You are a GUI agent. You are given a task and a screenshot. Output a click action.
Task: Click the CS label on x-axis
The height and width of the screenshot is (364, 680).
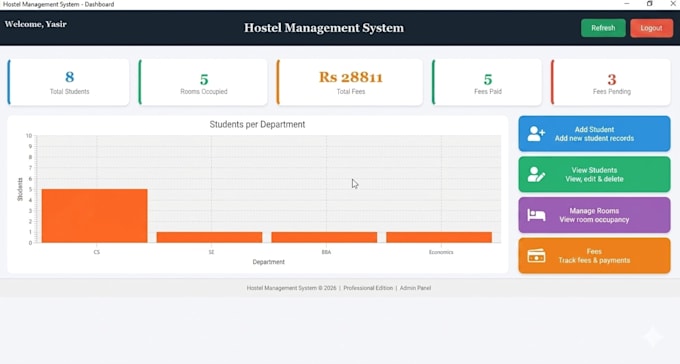click(96, 252)
